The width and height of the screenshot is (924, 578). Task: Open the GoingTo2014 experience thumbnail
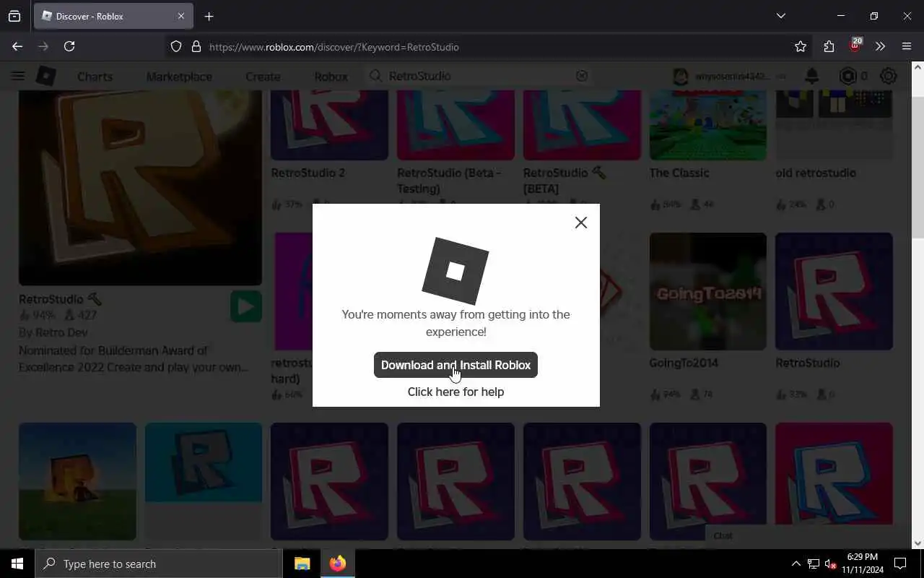click(x=708, y=291)
